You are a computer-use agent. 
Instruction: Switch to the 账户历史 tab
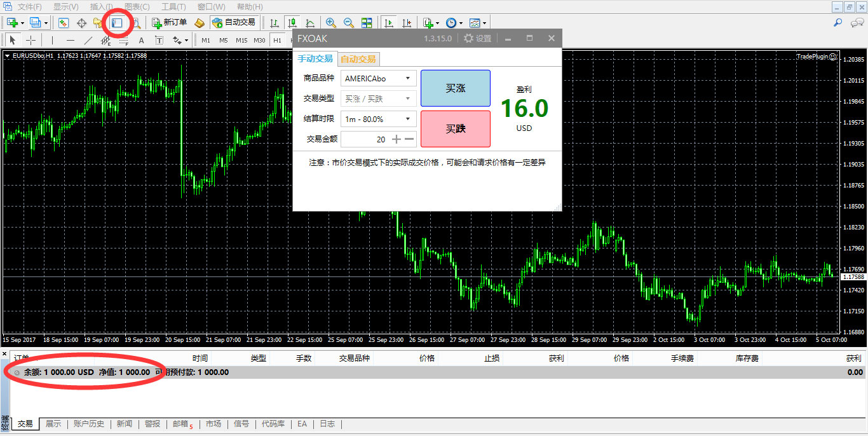[x=89, y=424]
